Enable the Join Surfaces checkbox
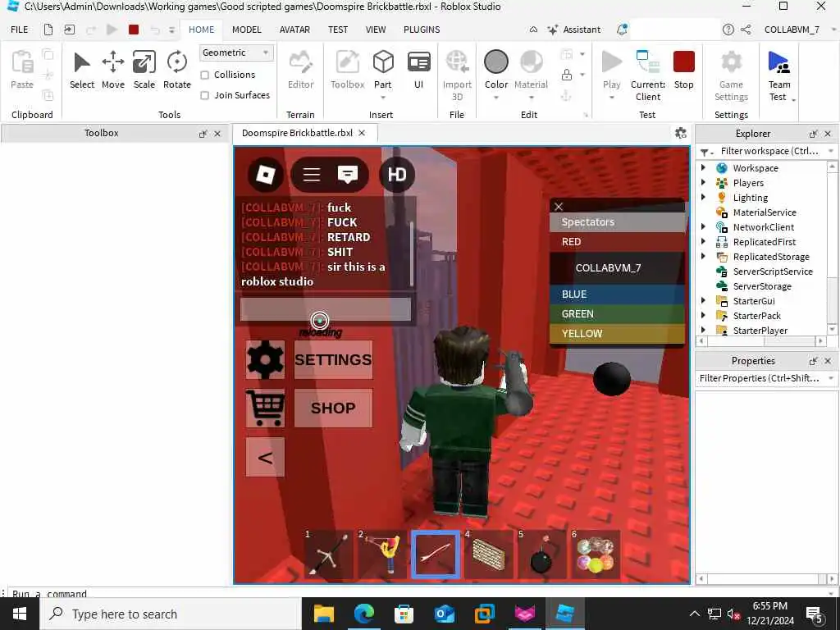 tap(204, 95)
